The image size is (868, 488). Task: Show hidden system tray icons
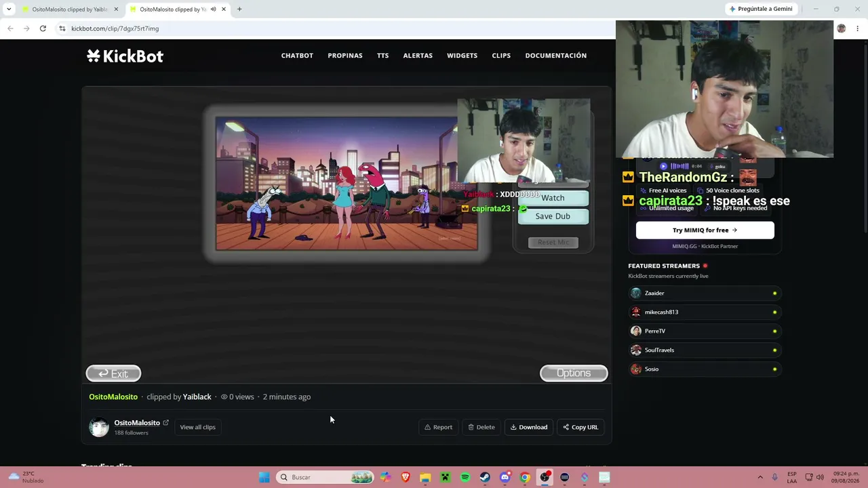pyautogui.click(x=760, y=477)
